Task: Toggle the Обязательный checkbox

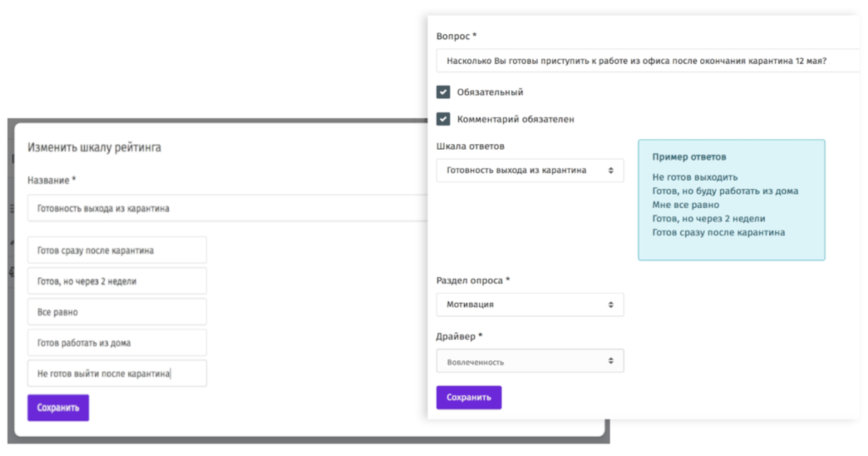Action: click(x=443, y=92)
